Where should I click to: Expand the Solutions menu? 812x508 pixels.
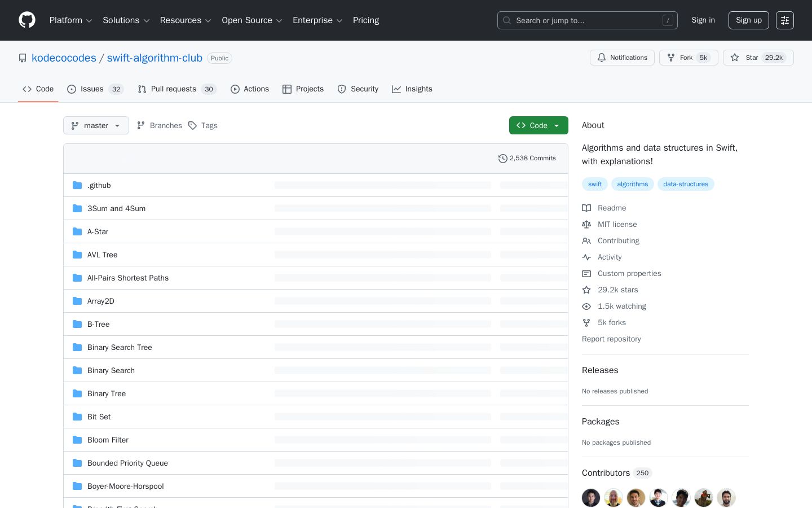(x=126, y=20)
